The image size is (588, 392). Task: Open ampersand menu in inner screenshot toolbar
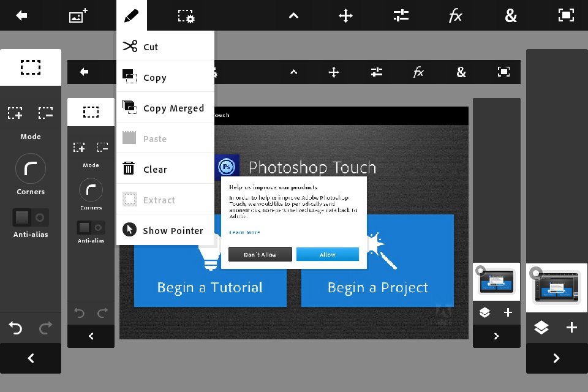[461, 72]
